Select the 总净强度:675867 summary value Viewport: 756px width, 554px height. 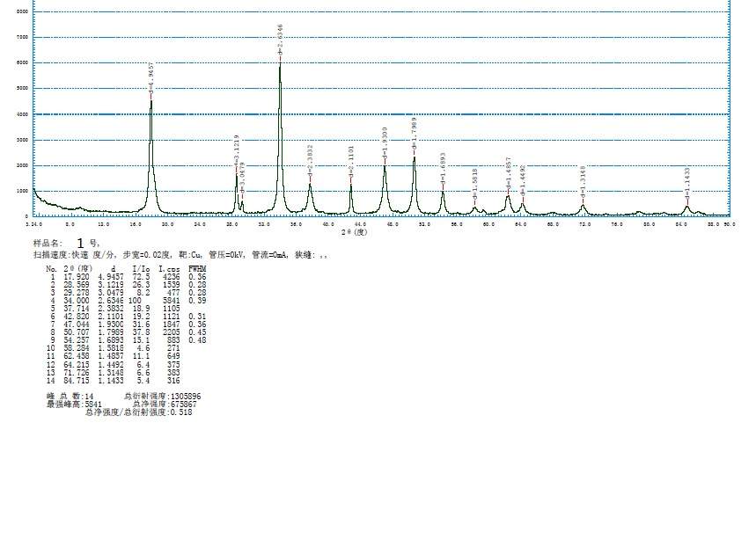click(x=165, y=405)
